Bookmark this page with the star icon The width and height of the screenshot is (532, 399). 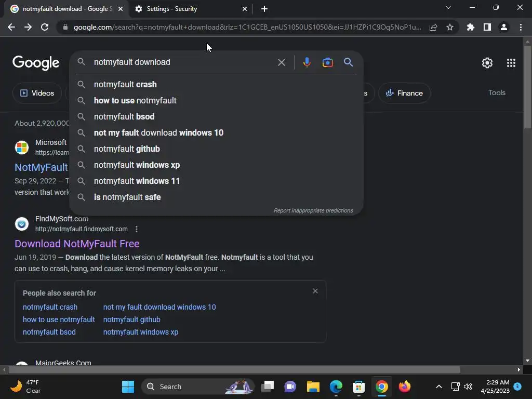[450, 27]
